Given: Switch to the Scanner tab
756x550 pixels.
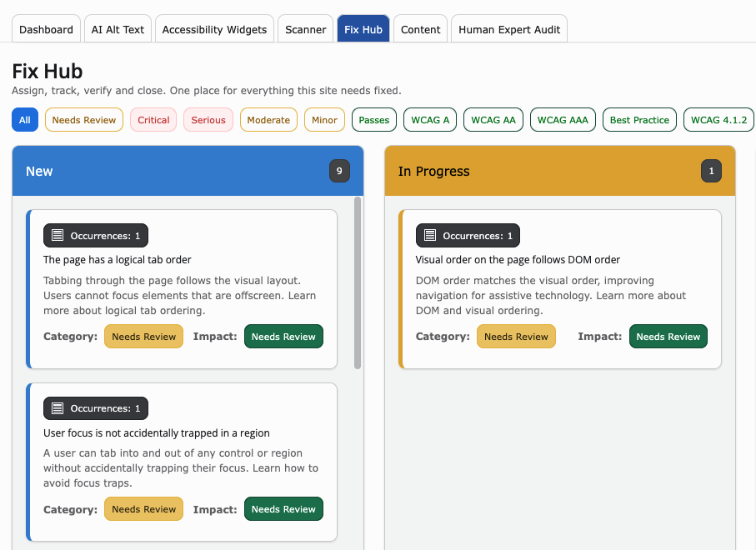Looking at the screenshot, I should pyautogui.click(x=306, y=29).
